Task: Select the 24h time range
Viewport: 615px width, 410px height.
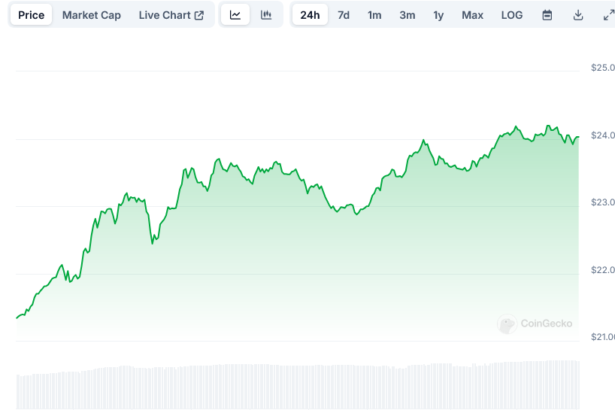Action: point(310,15)
